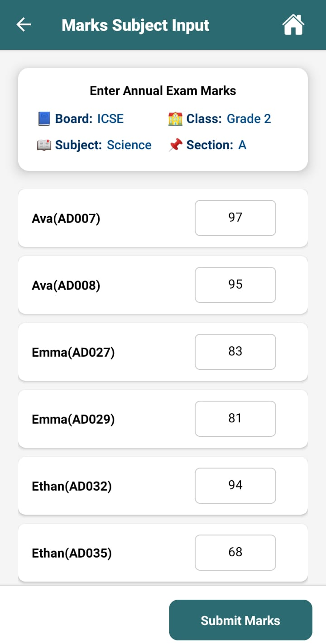326x644 pixels.
Task: Tap the ICSE board value
Action: (x=110, y=119)
